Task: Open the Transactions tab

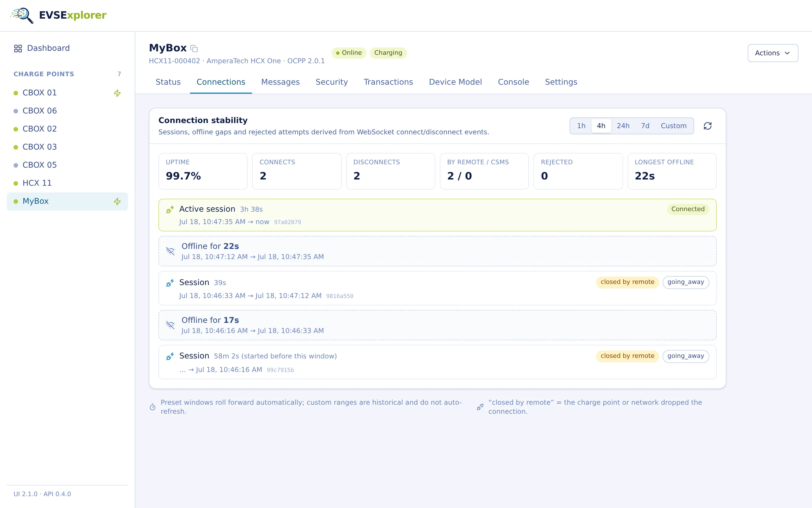Action: tap(388, 82)
